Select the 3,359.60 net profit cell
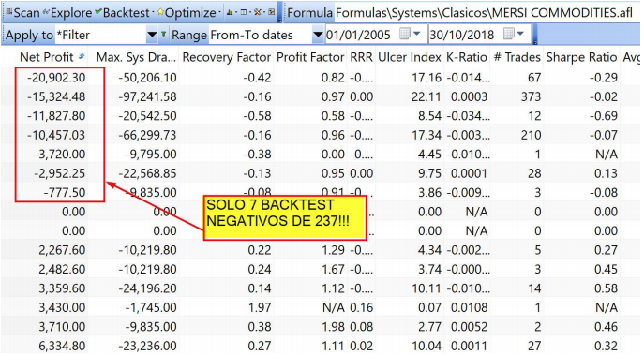644x355 pixels. coord(62,288)
